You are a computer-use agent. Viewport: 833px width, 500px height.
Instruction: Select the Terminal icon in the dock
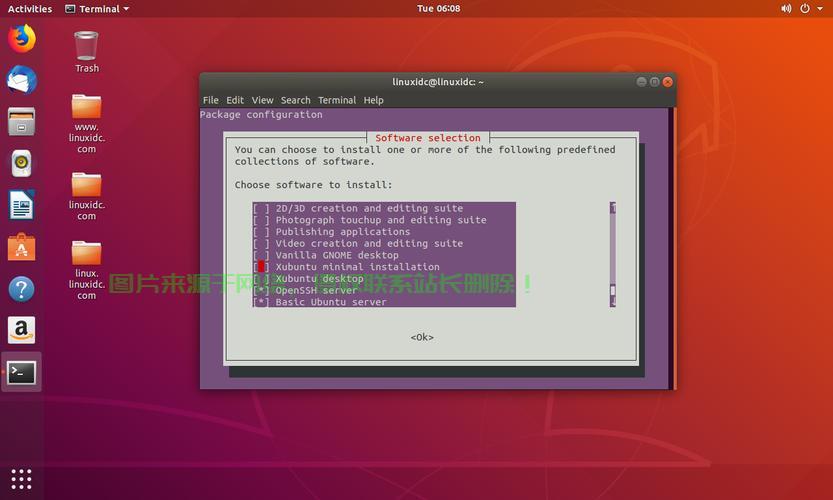[21, 372]
